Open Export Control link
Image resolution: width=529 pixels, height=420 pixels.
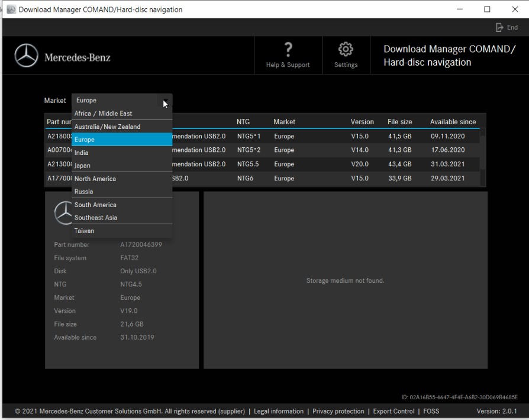pyautogui.click(x=393, y=411)
